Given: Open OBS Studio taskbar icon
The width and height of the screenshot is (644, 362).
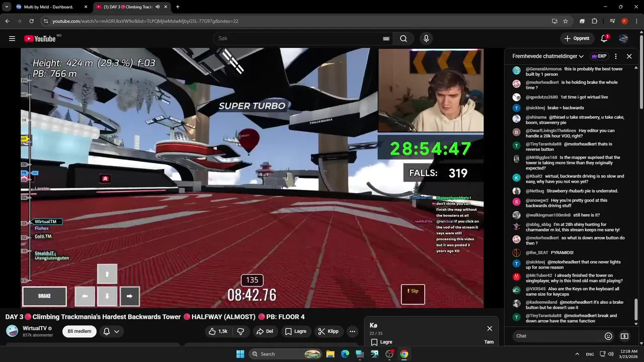Looking at the screenshot, I should pos(389,354).
